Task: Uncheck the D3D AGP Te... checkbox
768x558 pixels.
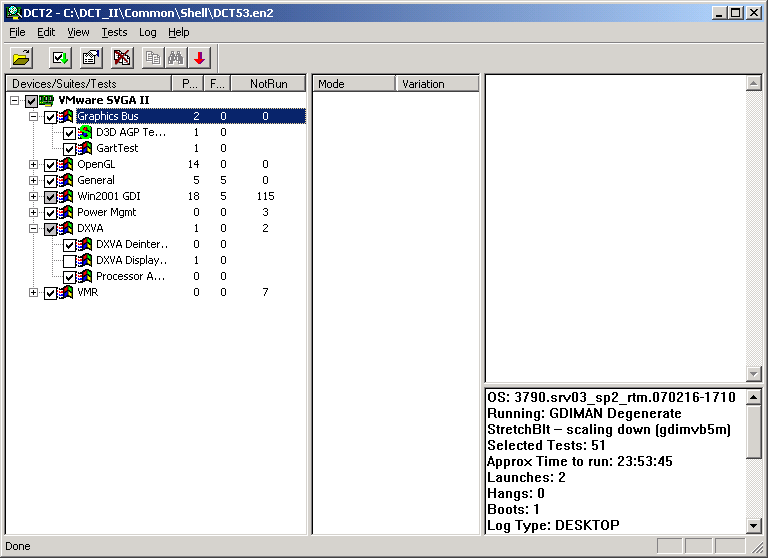Action: click(69, 133)
